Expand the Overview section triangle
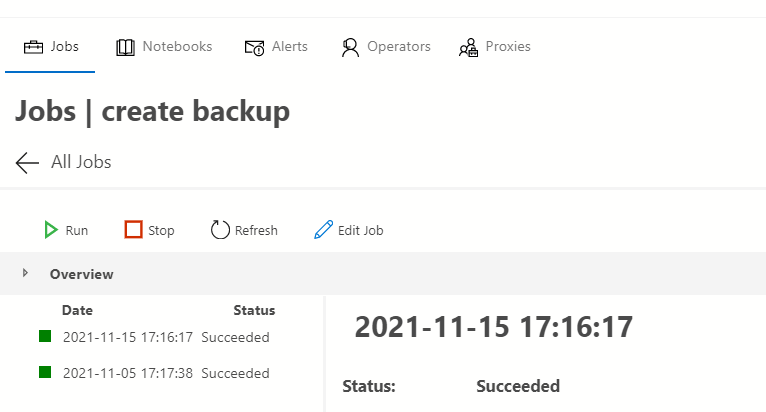 tap(25, 273)
